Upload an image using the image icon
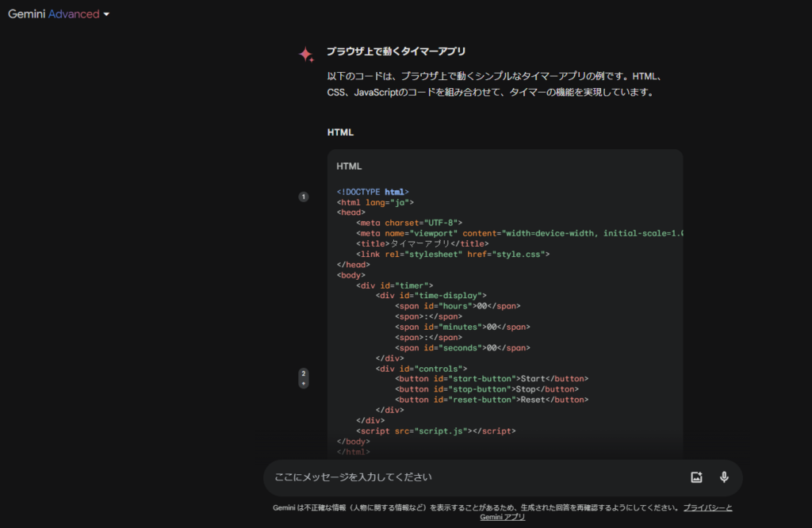Screen dimensions: 812x528 696,477
